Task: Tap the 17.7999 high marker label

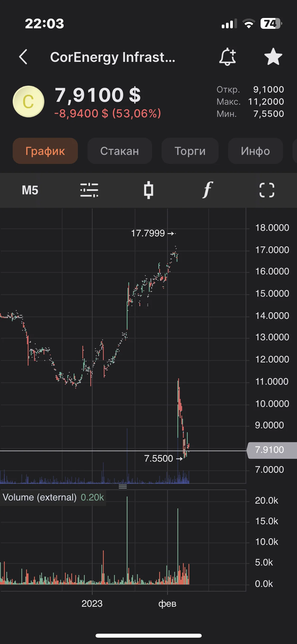Action: point(148,233)
